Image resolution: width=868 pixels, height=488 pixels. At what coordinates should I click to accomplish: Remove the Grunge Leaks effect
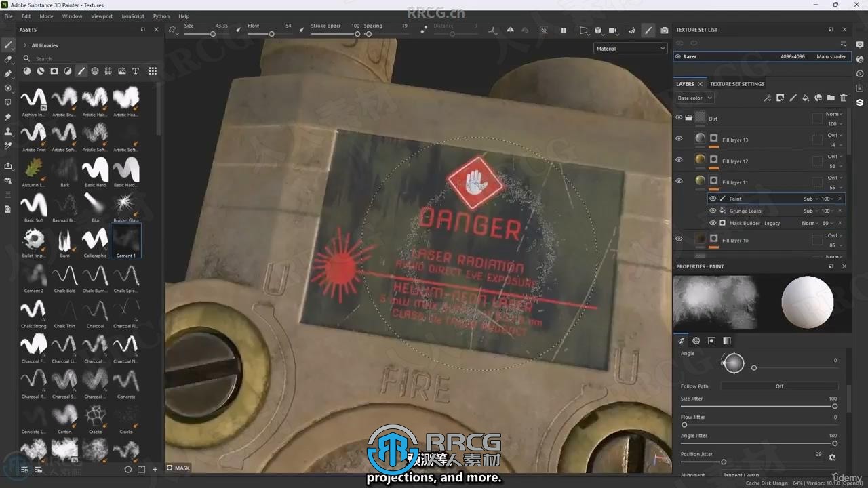tap(840, 211)
